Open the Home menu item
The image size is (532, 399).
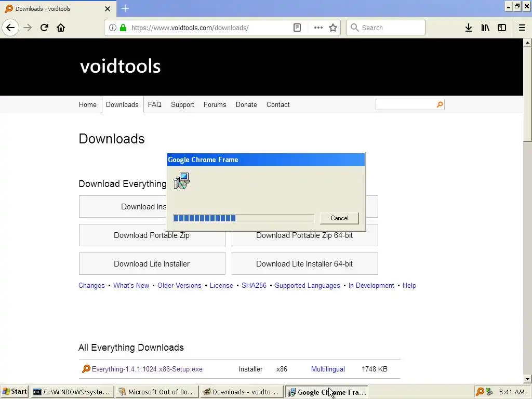(x=87, y=104)
